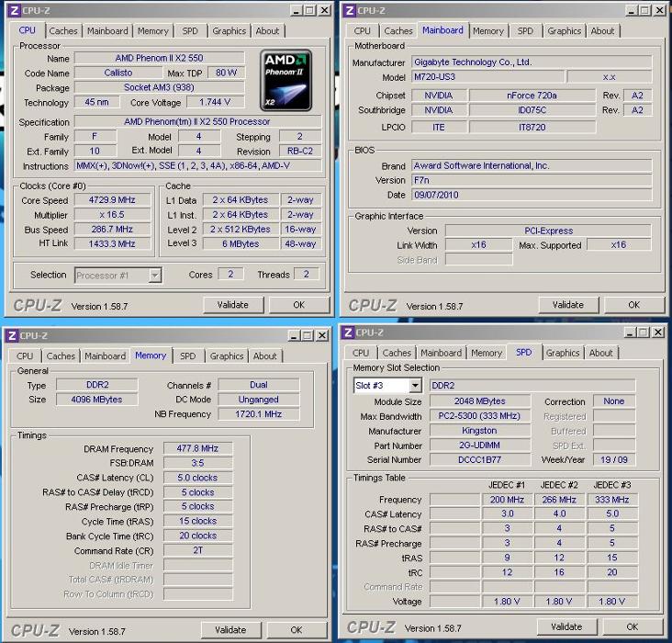Click the Core Voltage value 1.744 V

pos(215,102)
